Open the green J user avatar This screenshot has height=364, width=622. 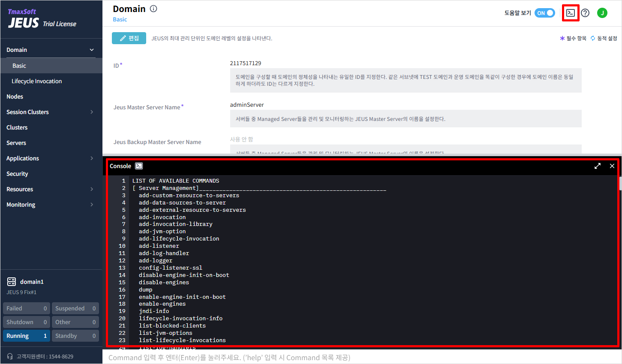coord(602,13)
